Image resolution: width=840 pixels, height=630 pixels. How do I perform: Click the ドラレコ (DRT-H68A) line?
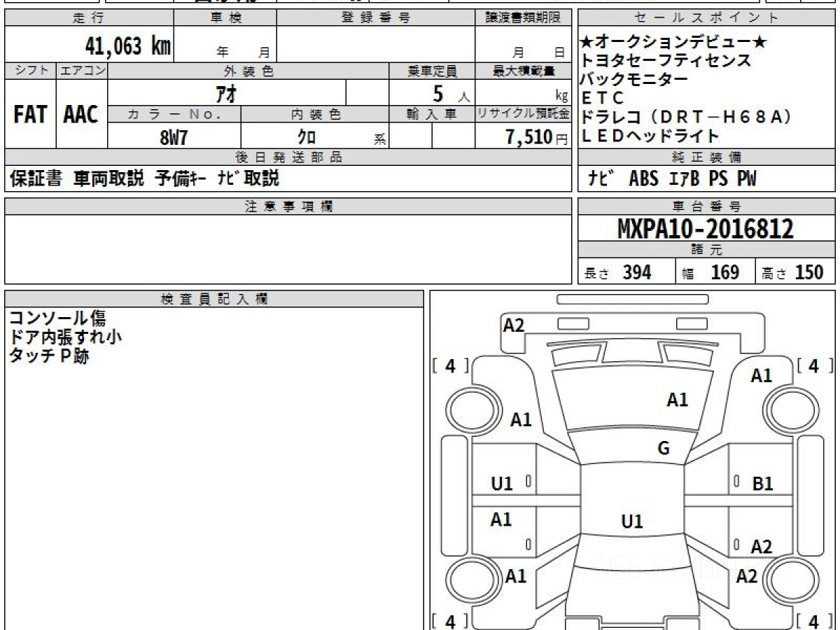pos(687,118)
